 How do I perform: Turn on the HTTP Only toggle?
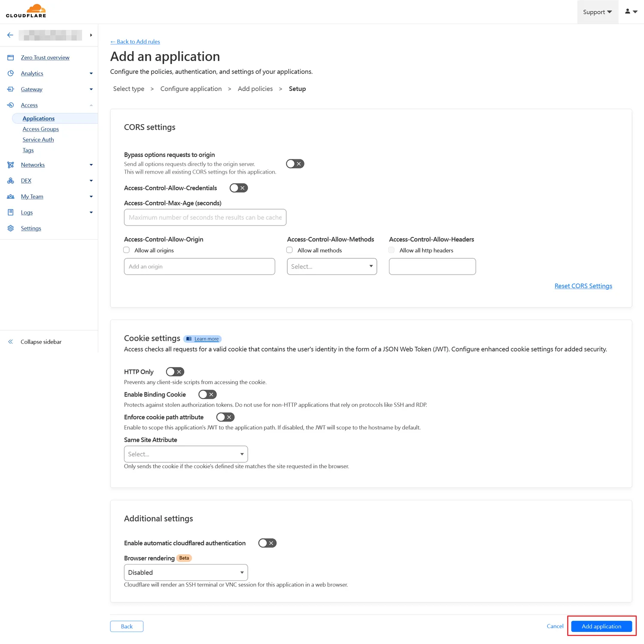[x=175, y=372]
